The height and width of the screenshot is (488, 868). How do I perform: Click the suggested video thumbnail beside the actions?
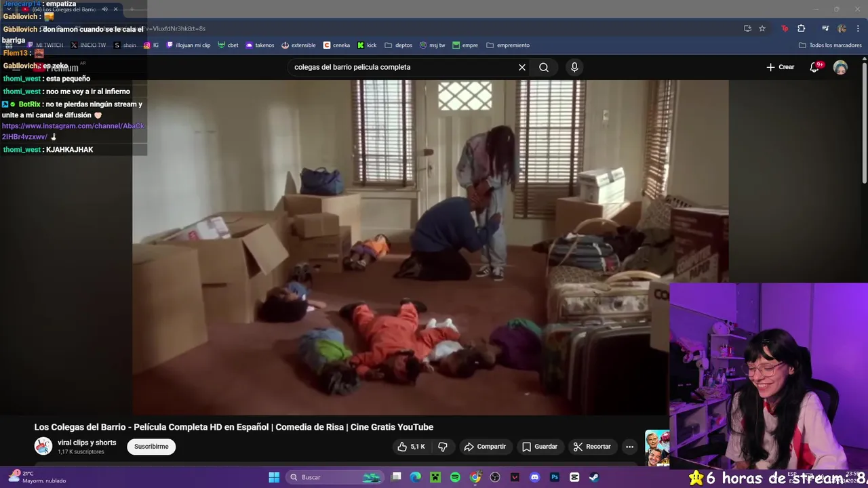(656, 449)
